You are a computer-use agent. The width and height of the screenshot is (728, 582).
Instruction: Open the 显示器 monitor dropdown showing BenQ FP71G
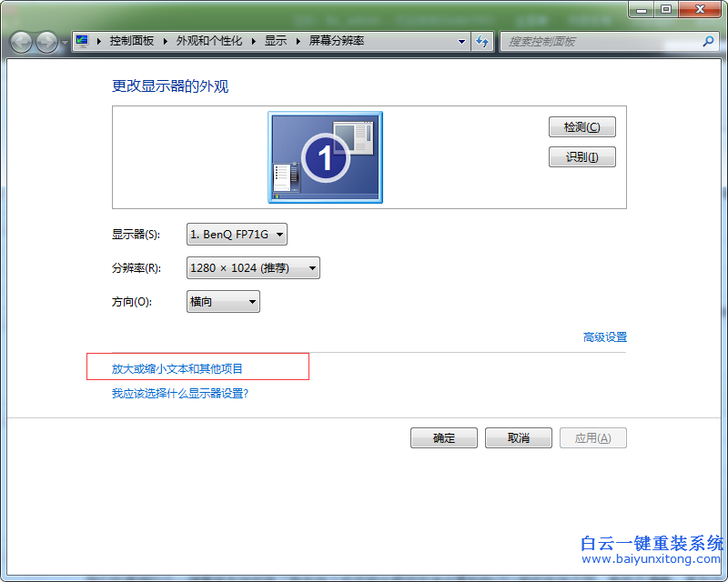point(237,234)
